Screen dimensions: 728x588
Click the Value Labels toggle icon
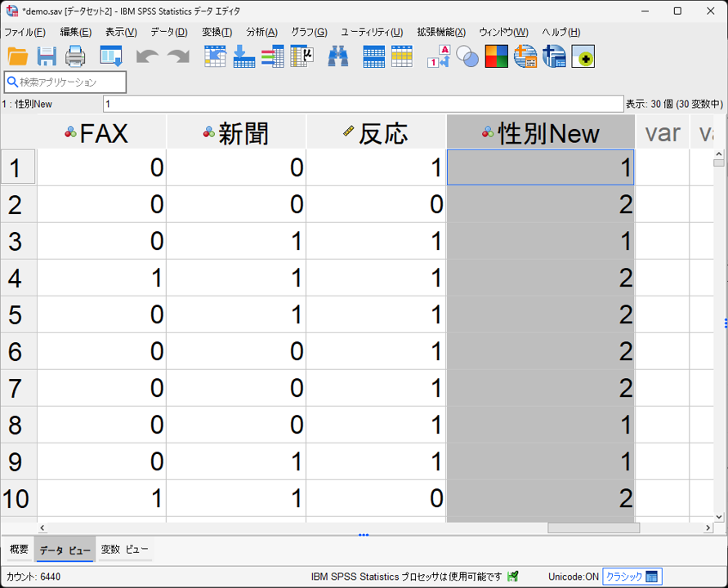[438, 56]
